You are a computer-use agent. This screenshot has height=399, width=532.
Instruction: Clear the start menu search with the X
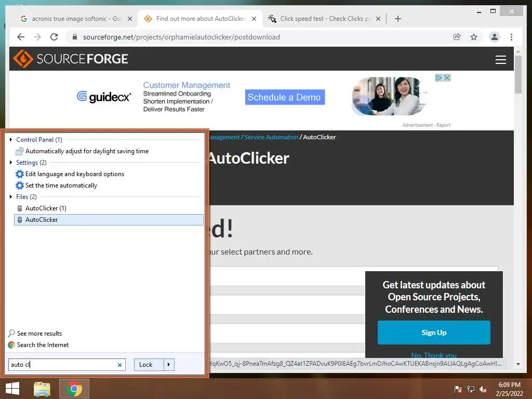119,365
